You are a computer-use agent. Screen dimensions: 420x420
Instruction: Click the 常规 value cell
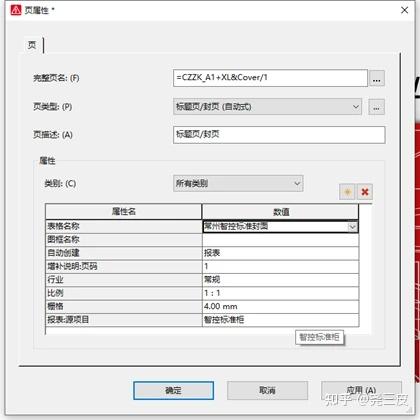pyautogui.click(x=281, y=280)
